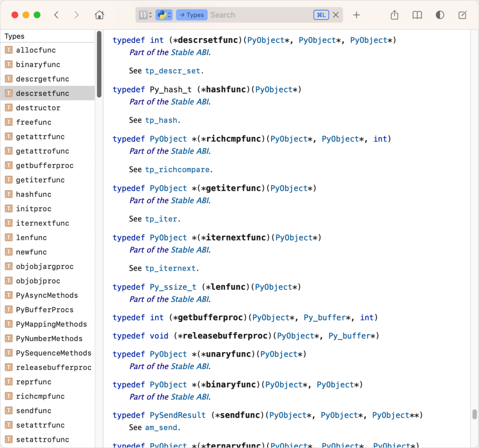This screenshot has height=448, width=479.
Task: Click the type icon beside objobjargproc
Action: click(x=9, y=267)
